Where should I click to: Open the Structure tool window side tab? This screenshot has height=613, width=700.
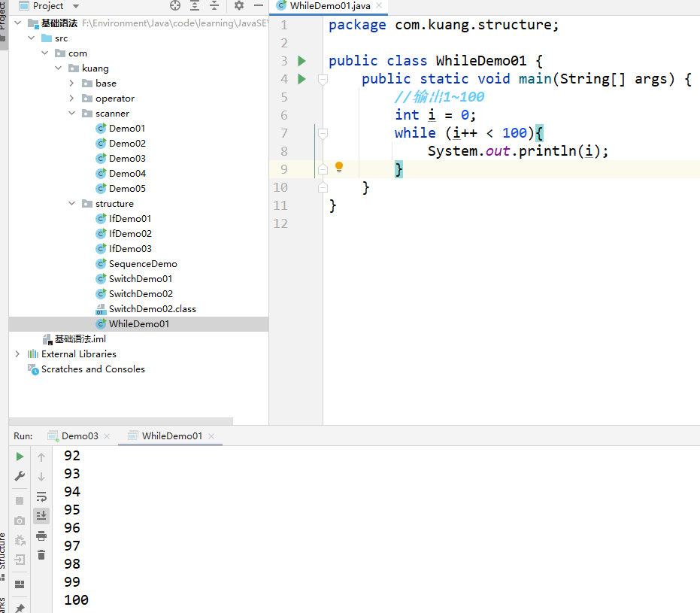[x=4, y=556]
